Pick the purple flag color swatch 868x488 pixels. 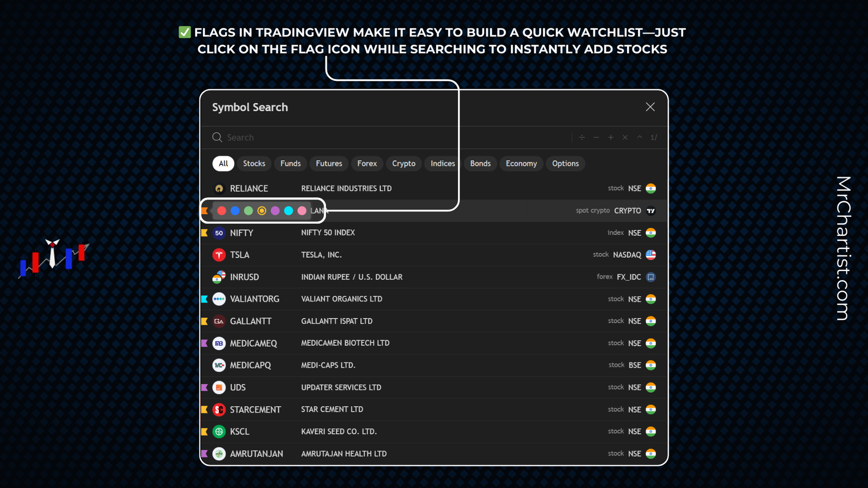[x=275, y=211]
